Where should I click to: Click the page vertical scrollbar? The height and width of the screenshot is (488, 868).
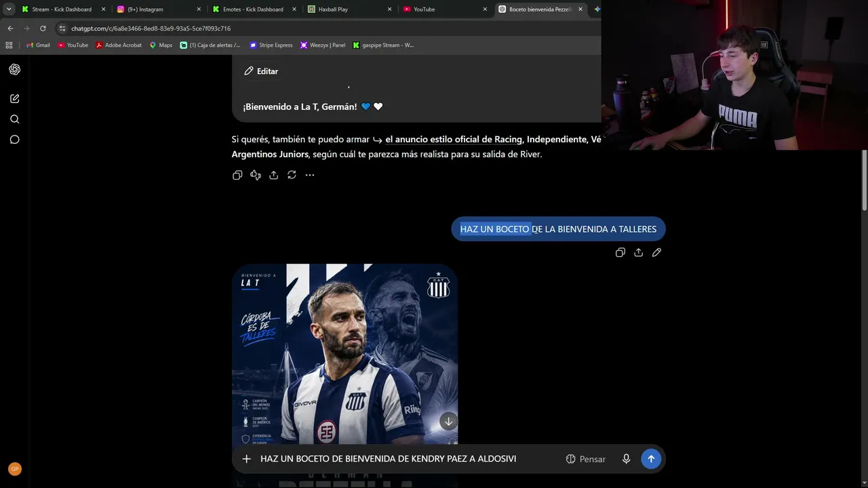pos(865,180)
